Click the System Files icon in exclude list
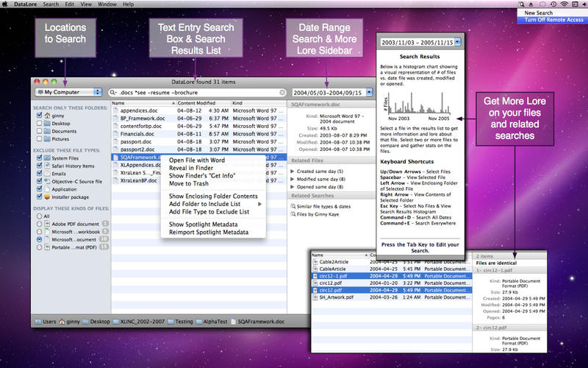This screenshot has width=588, height=368. [x=47, y=158]
